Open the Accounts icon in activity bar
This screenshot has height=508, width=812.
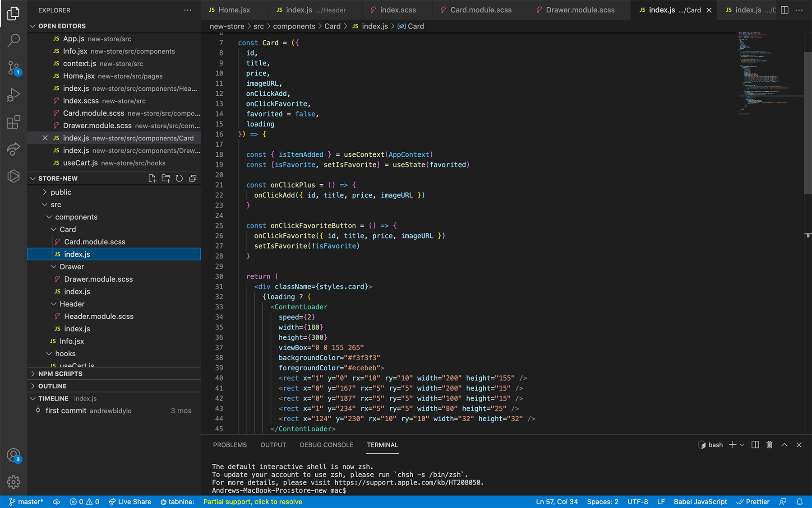[14, 455]
